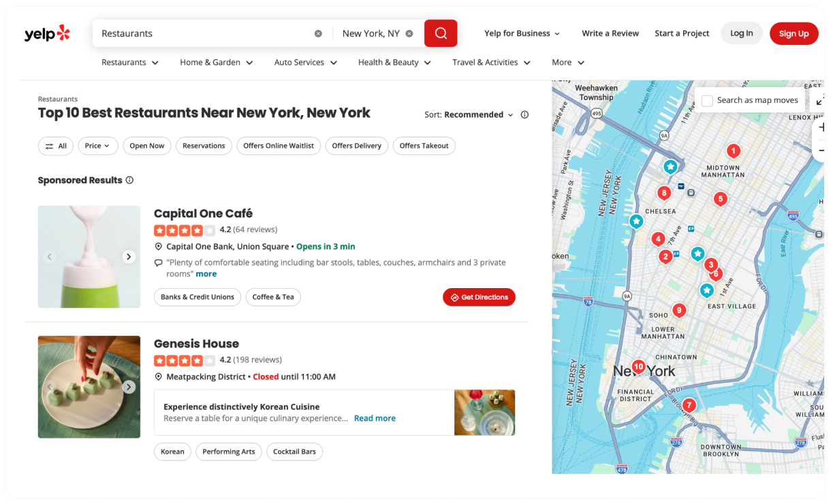Screen dimensions: 831x504
Task: Click the Restaurants breadcrumb text
Action: 58,99
